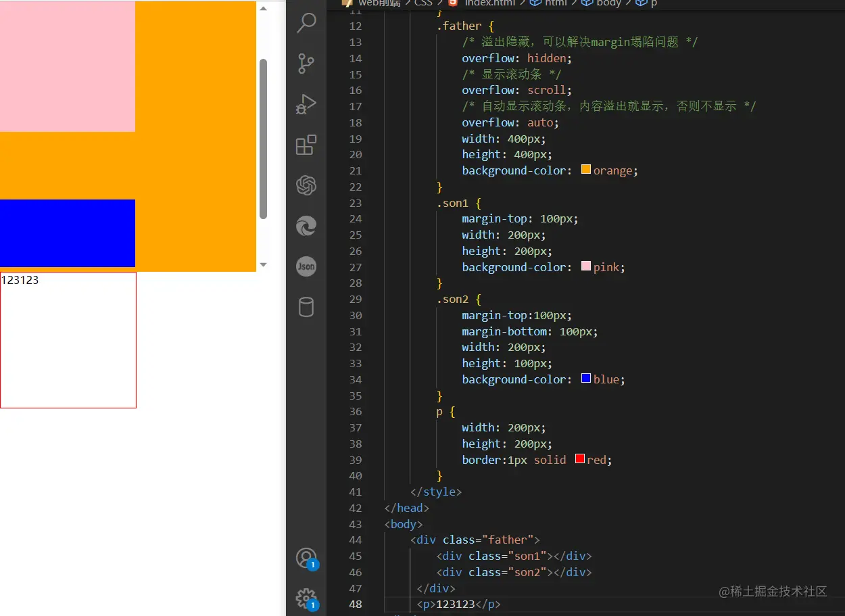845x616 pixels.
Task: Click the preview scrollbar up arrow
Action: [264, 8]
